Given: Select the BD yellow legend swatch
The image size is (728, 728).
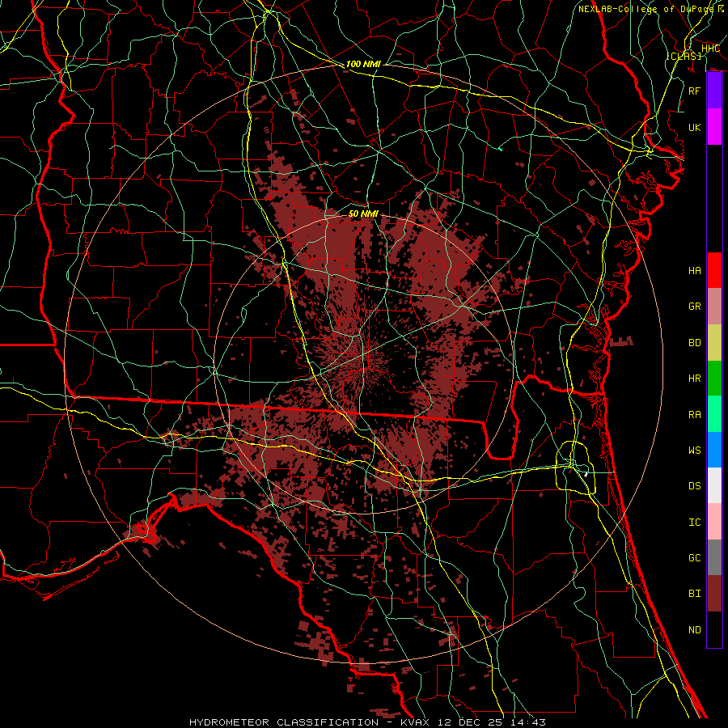Looking at the screenshot, I should [714, 343].
